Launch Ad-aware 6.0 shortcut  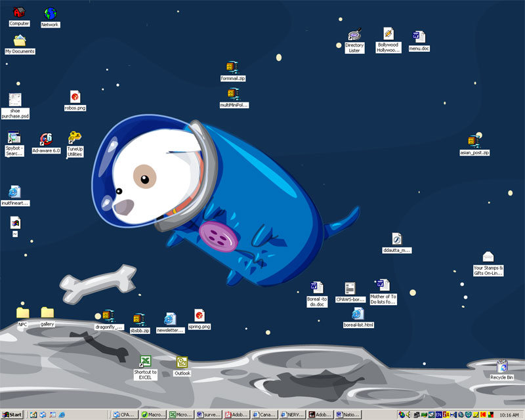coord(46,140)
